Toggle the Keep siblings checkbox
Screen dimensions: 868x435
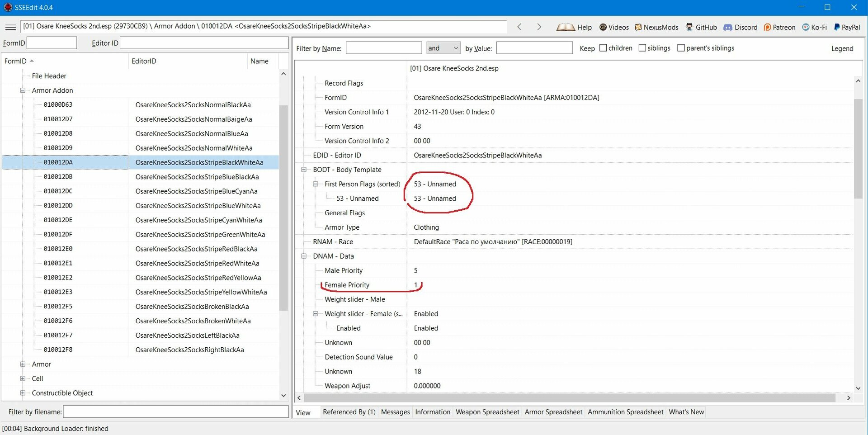coord(642,48)
